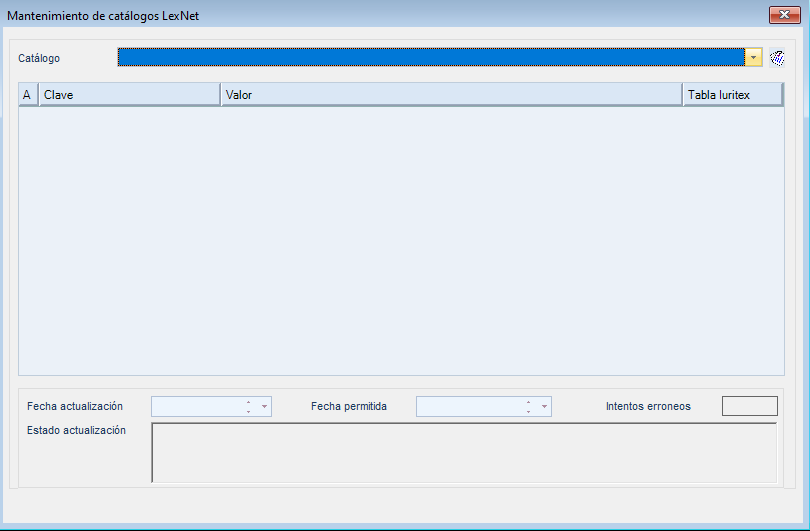Click inside the highlighted Catálogo combo box field
Viewport: 810px width, 531px height.
430,58
